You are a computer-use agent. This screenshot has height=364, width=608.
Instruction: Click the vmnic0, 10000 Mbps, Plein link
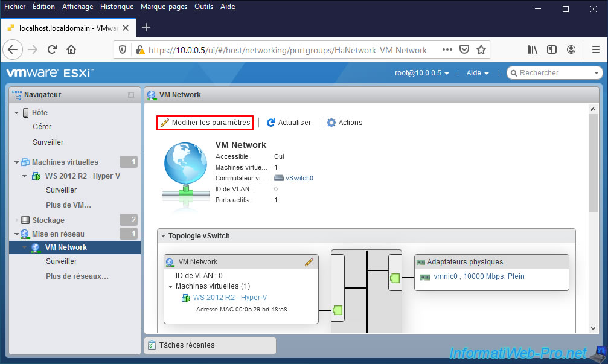click(479, 276)
